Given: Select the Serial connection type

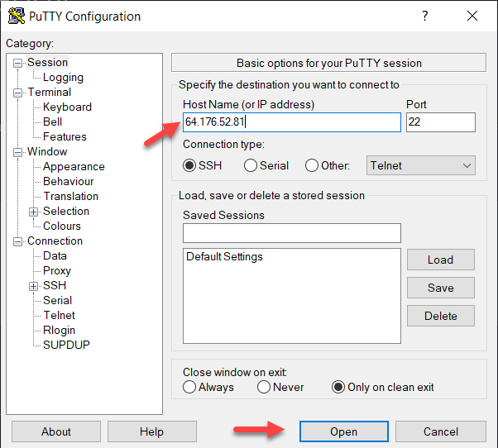Looking at the screenshot, I should click(251, 165).
